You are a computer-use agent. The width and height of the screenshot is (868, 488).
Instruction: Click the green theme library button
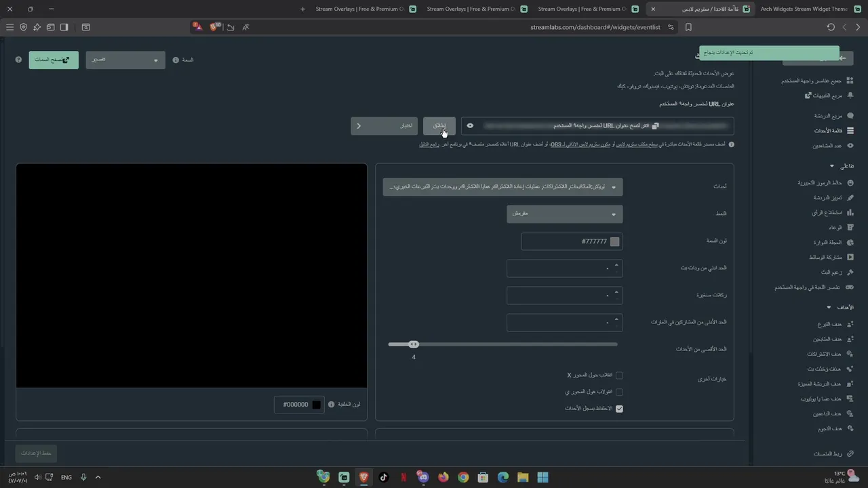point(54,60)
